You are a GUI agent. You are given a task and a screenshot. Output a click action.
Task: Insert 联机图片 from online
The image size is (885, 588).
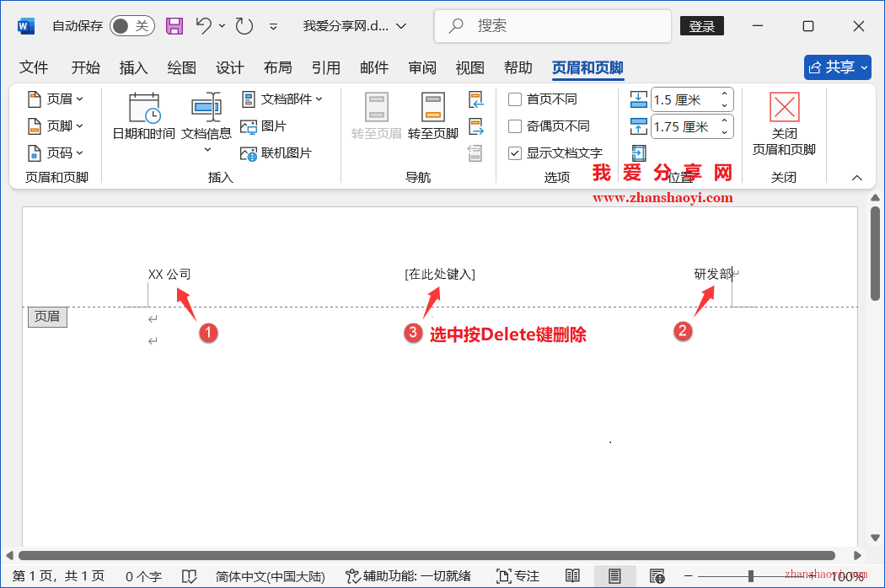coord(276,153)
